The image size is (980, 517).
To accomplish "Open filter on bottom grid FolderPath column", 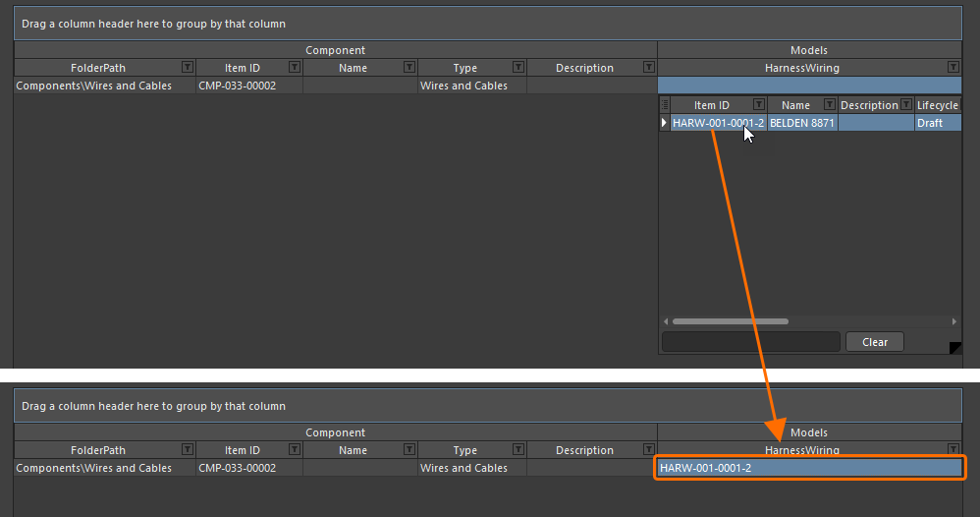I will pos(187,449).
